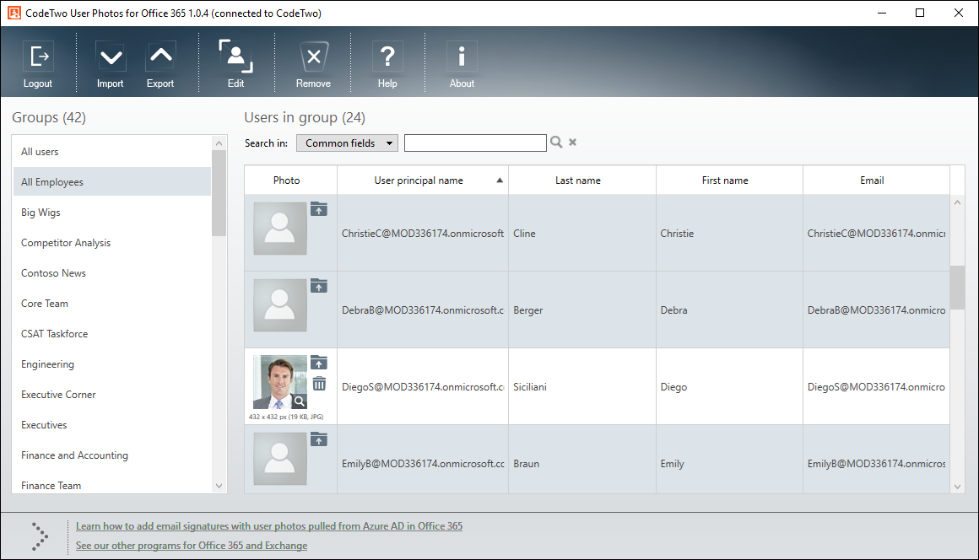Open the Executive Corner group
The image size is (979, 560).
112,395
